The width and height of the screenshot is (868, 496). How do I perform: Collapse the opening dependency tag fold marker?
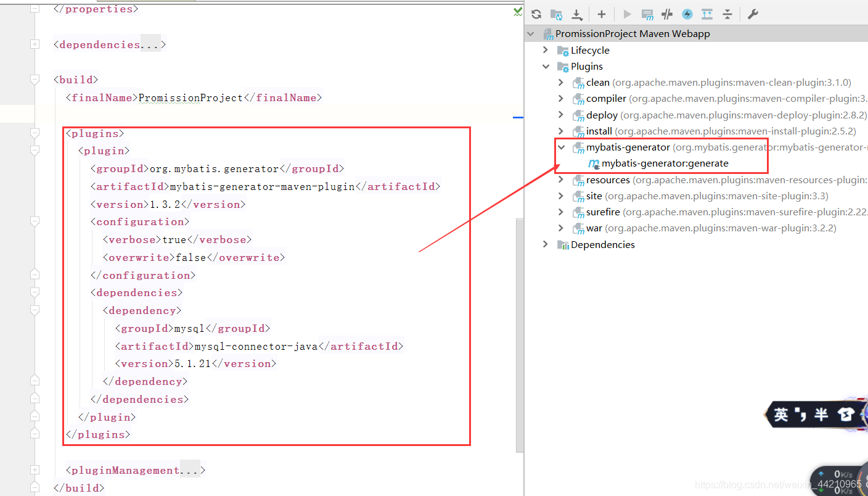tap(35, 310)
